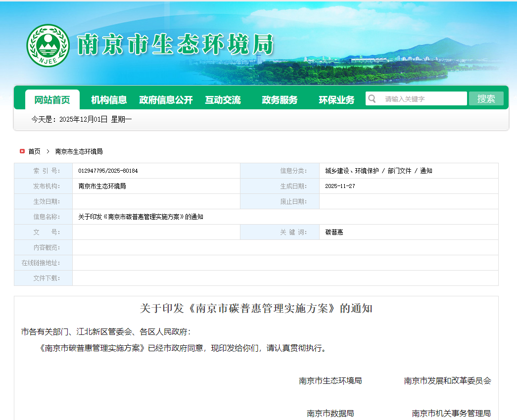Screen dimensions: 517x420
Task: Click the 南京市生态环境局 breadcrumb link
Action: (79, 151)
